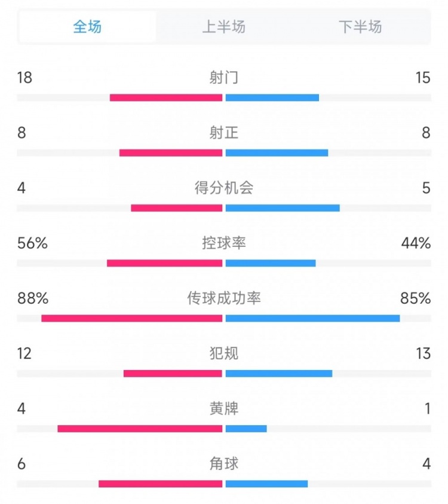The width and height of the screenshot is (448, 504).
Task: Click the 85% pass accuracy value
Action: click(416, 298)
